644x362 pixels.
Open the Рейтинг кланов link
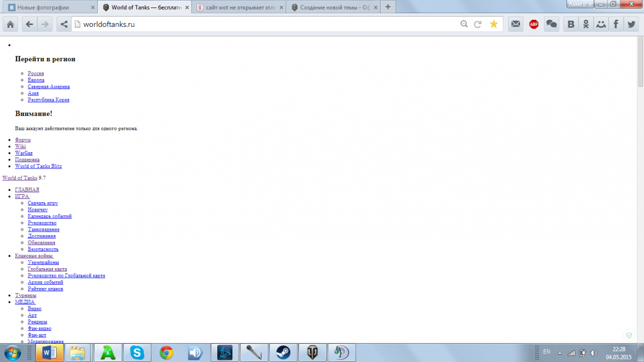pos(46,289)
